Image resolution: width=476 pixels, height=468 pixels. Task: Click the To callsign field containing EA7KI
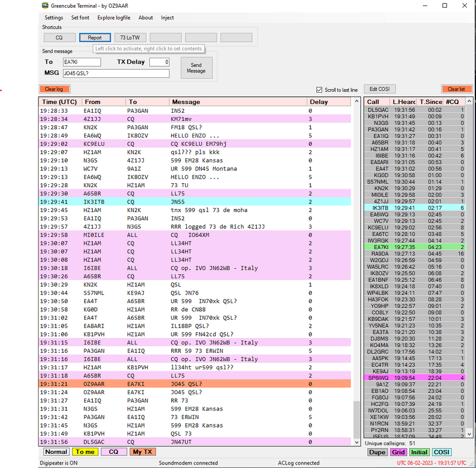point(82,62)
